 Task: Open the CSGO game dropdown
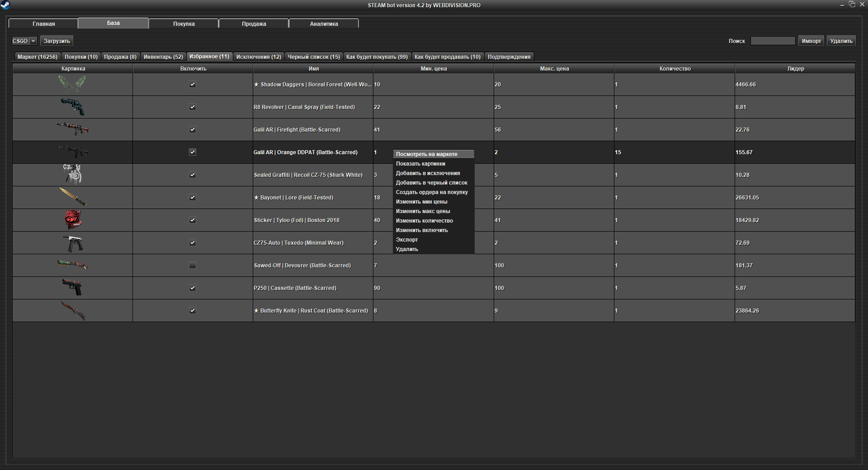coord(24,41)
